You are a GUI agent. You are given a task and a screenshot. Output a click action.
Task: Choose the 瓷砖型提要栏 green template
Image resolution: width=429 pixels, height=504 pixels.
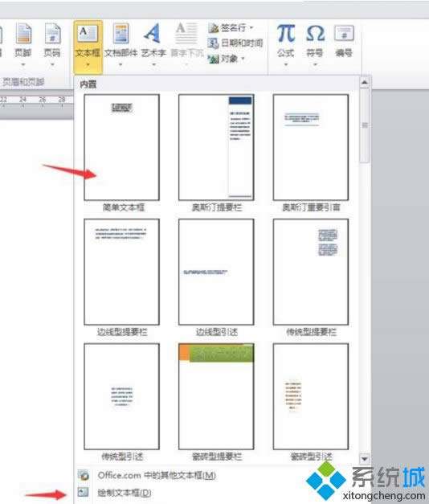click(x=216, y=396)
